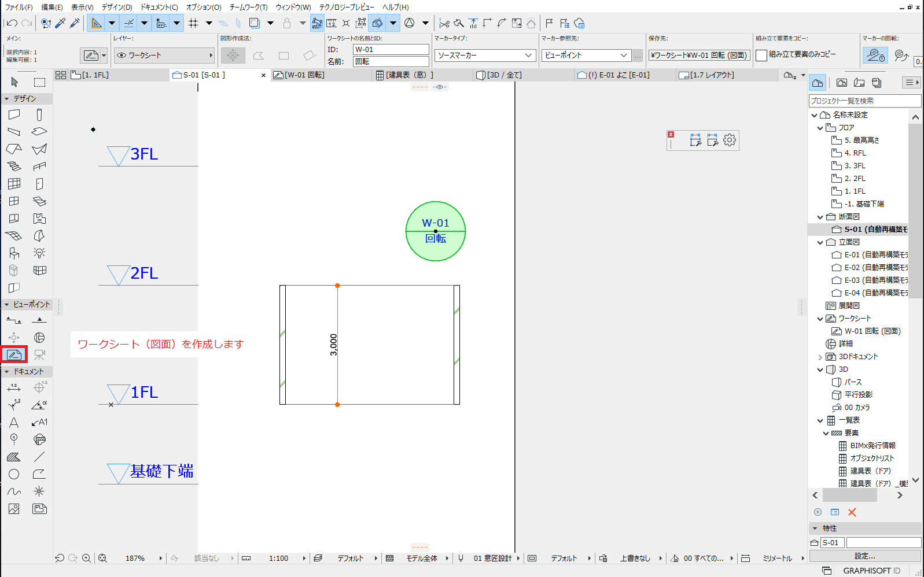Click the worksheet name field 回転

point(391,61)
